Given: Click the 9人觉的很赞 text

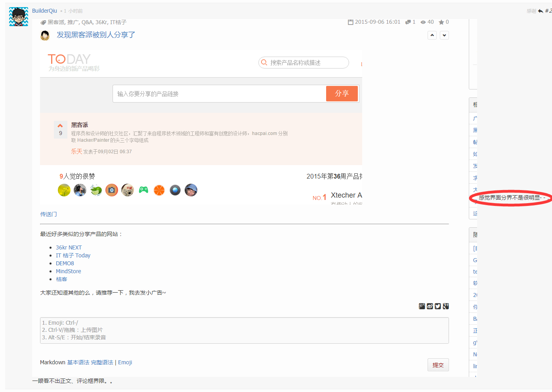Looking at the screenshot, I should 77,176.
